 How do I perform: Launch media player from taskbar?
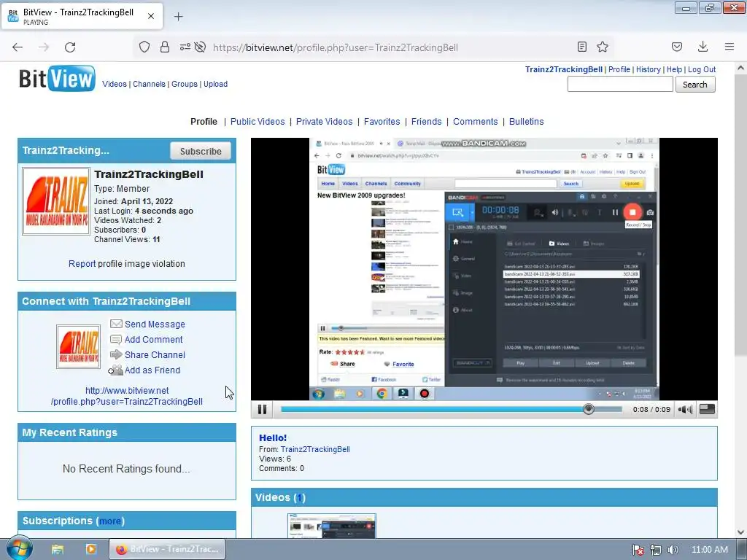(x=91, y=549)
